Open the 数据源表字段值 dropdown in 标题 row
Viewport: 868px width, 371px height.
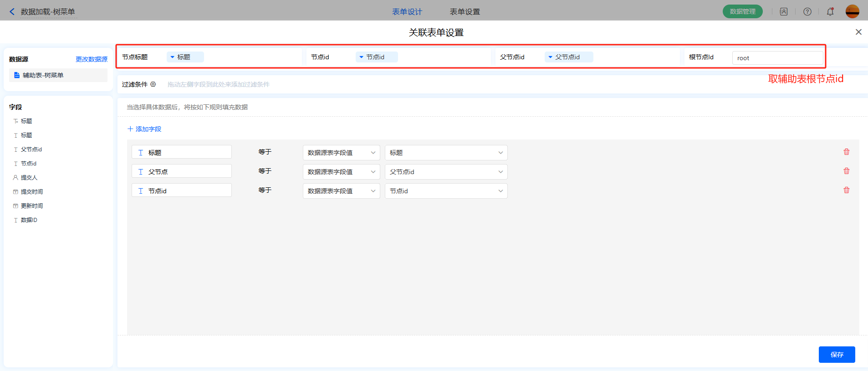341,153
